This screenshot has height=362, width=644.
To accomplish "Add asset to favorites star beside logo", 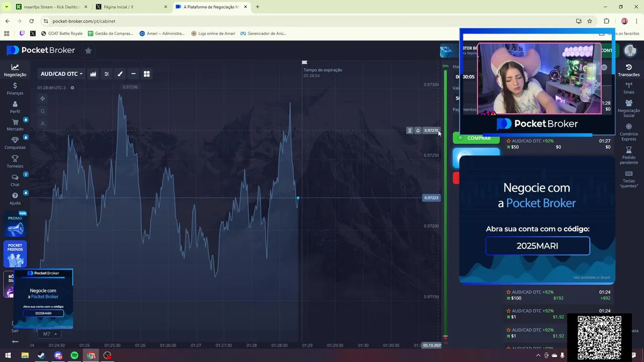I will (x=88, y=50).
